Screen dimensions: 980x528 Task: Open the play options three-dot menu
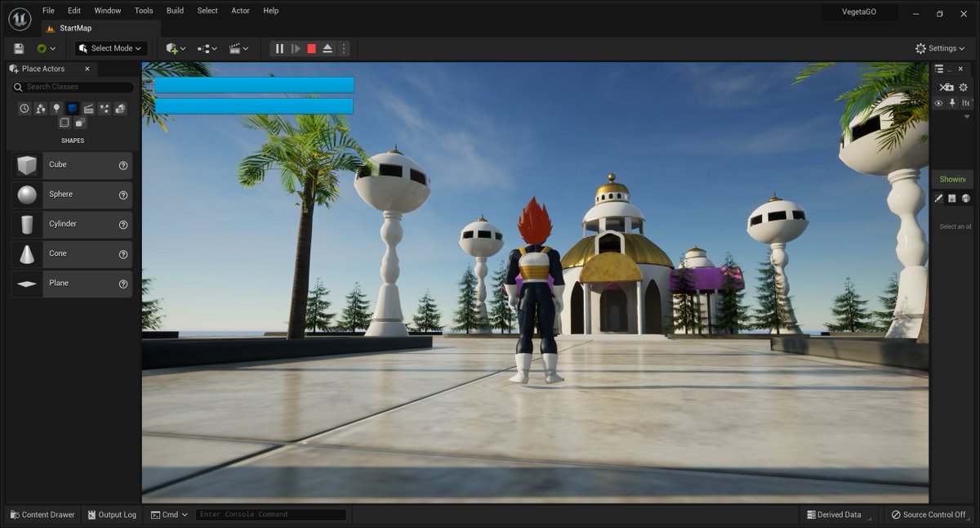(x=343, y=48)
